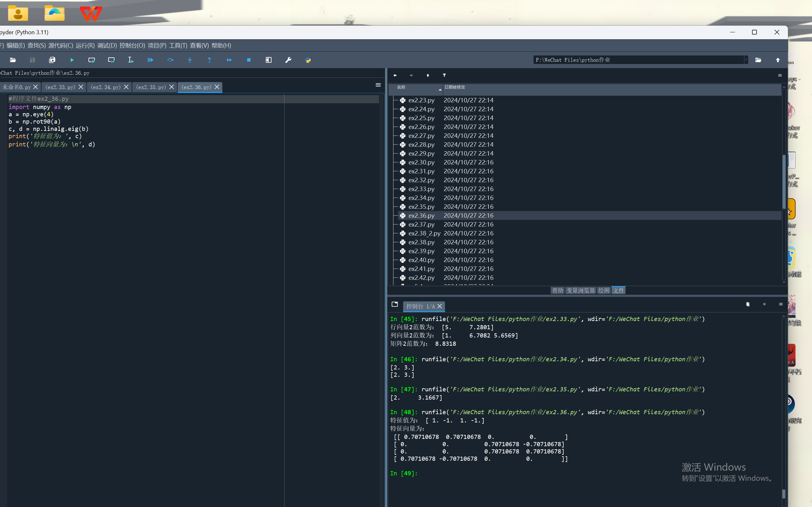Switch to the ex2.35.py editor tab

pos(151,87)
